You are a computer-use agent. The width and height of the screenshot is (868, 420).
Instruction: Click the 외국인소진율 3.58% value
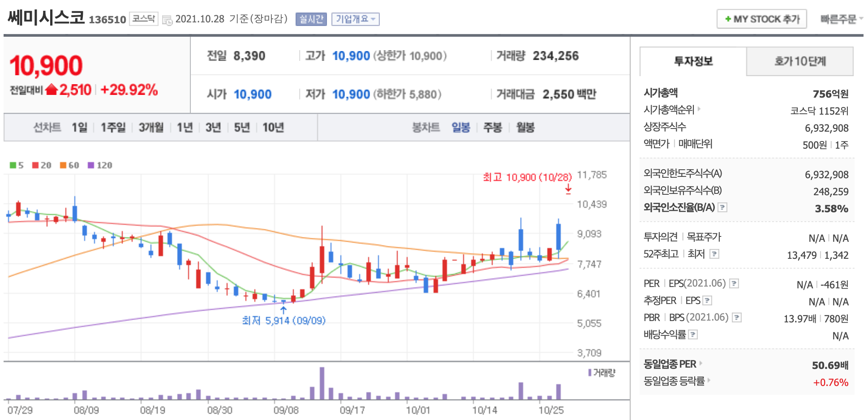(832, 209)
